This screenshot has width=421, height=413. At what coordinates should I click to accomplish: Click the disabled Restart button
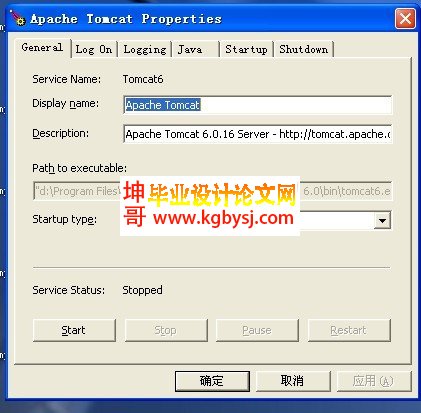click(349, 330)
